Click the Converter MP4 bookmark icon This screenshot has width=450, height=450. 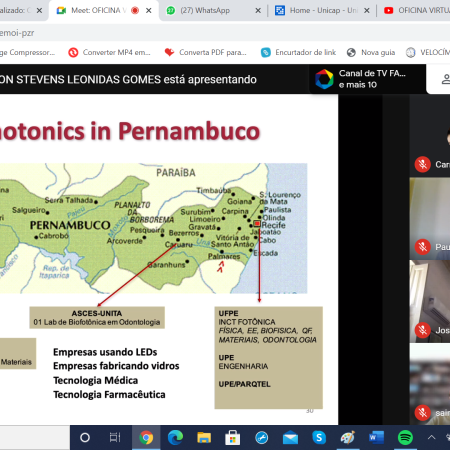(73, 52)
